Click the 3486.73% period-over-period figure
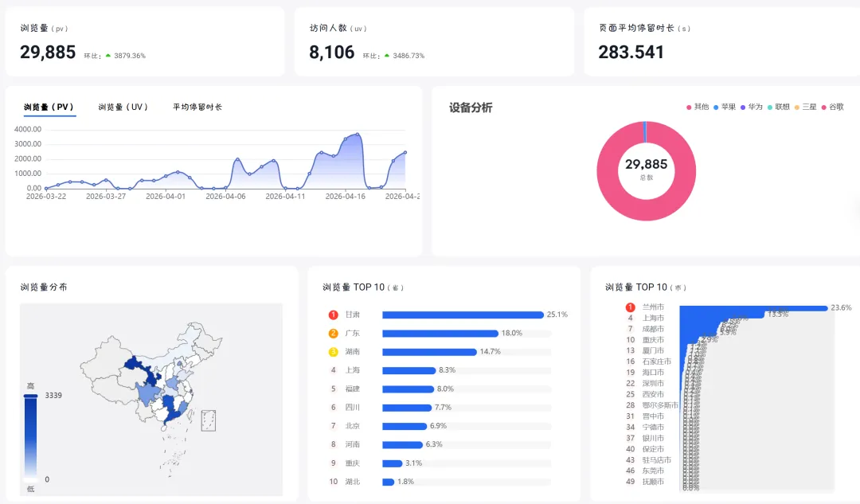This screenshot has height=504, width=860. (x=408, y=56)
